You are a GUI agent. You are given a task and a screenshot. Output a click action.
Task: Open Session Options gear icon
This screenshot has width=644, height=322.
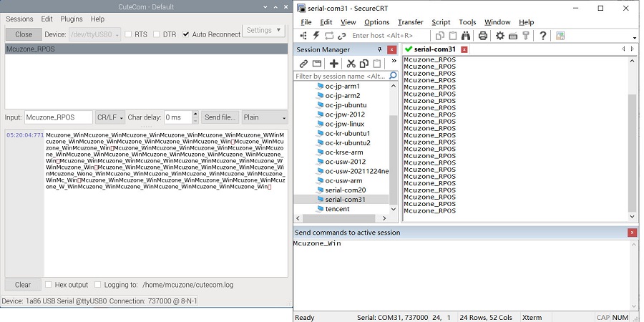click(x=500, y=36)
